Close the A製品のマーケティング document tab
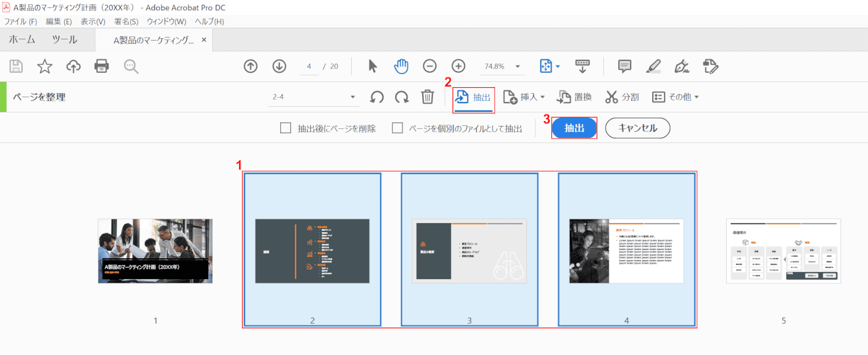The height and width of the screenshot is (355, 868). tap(204, 40)
